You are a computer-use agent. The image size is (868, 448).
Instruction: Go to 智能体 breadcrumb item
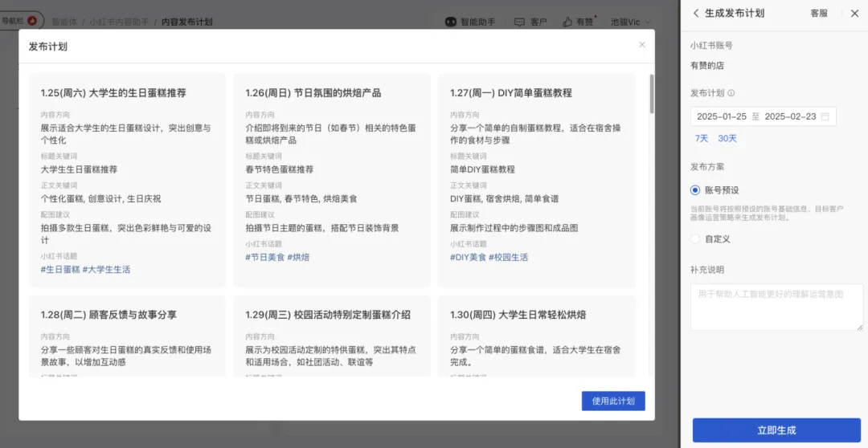[x=65, y=22]
